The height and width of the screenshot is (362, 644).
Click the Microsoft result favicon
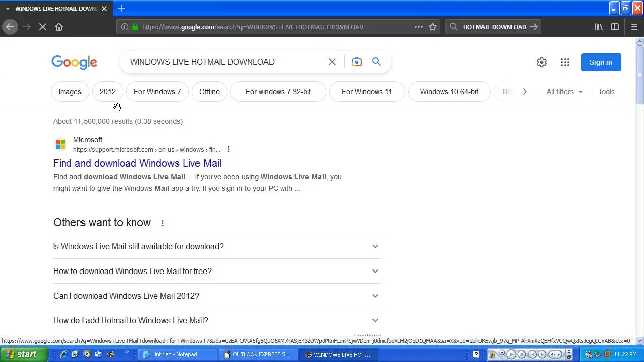click(x=60, y=145)
